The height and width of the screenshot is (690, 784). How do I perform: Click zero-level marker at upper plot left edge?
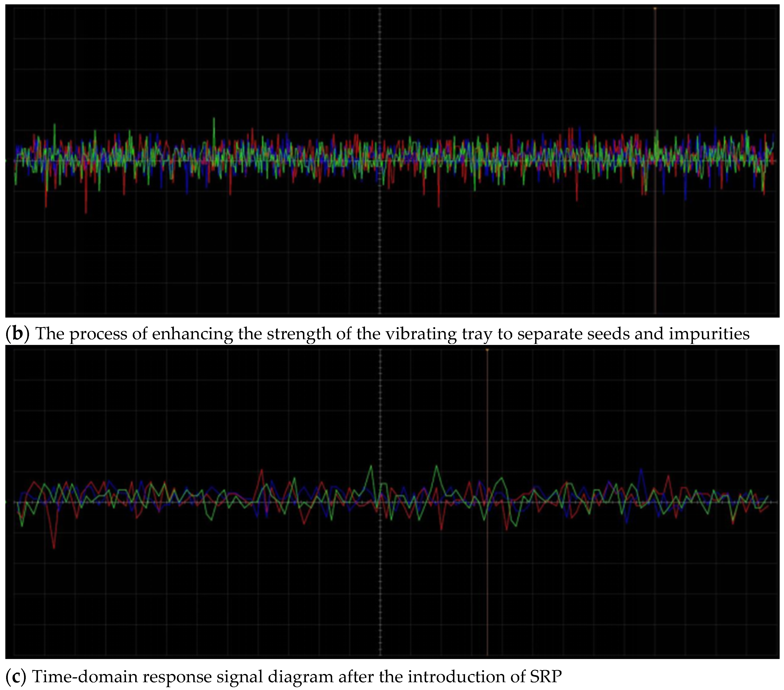(x=7, y=161)
